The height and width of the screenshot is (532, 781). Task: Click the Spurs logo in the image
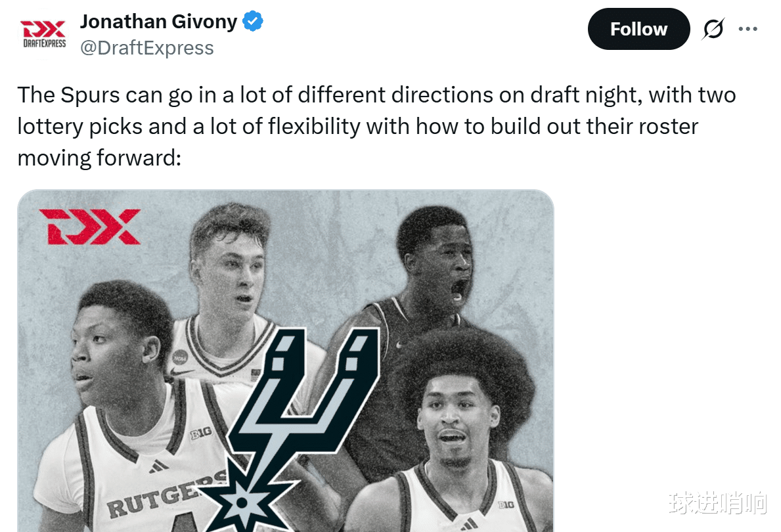pyautogui.click(x=289, y=428)
